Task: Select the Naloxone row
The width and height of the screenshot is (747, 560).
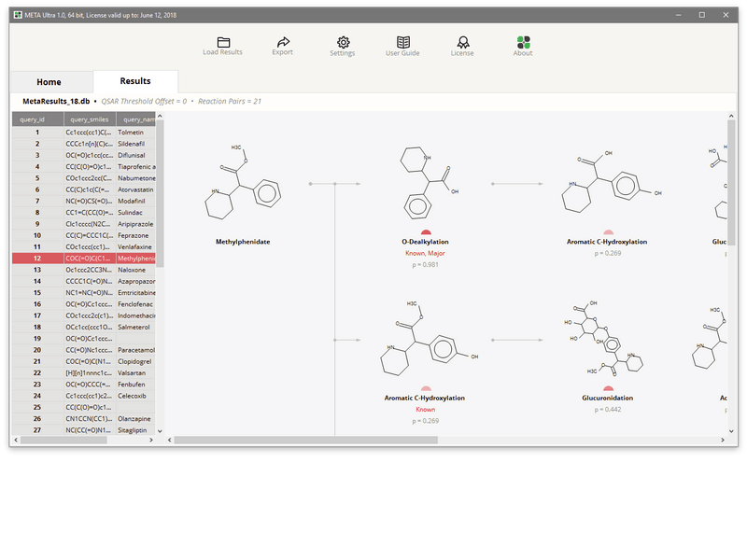Action: point(84,270)
